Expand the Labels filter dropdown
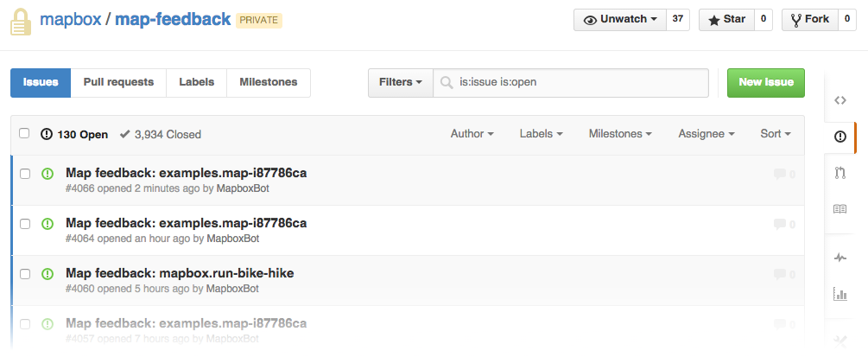The image size is (868, 357). click(x=542, y=134)
